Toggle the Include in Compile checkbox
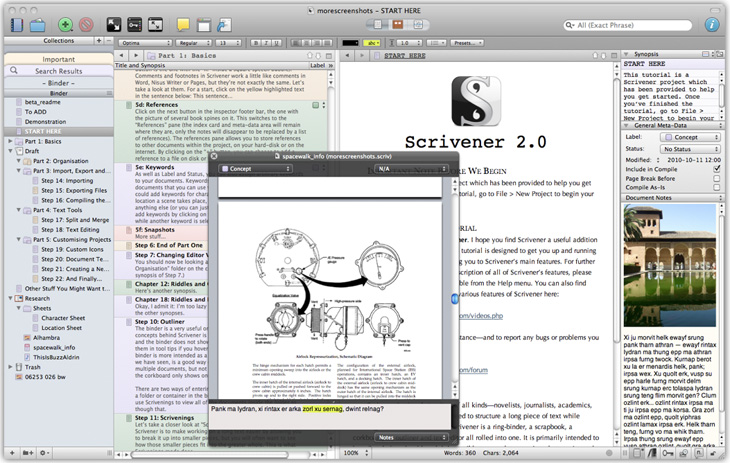Viewport: 730px width, 463px height. coord(716,169)
